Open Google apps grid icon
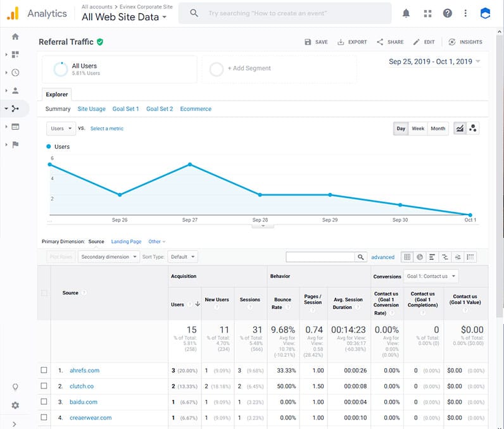Viewport: 504px width, 429px height. (427, 13)
